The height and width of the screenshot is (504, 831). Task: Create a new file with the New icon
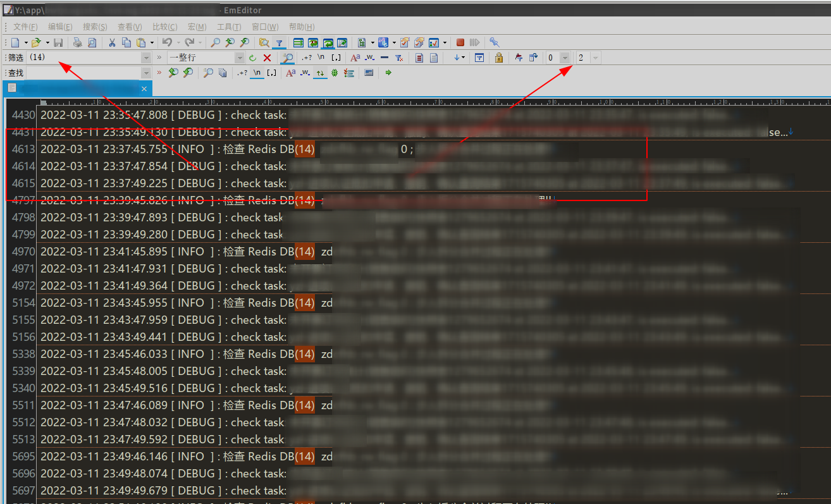[15, 42]
